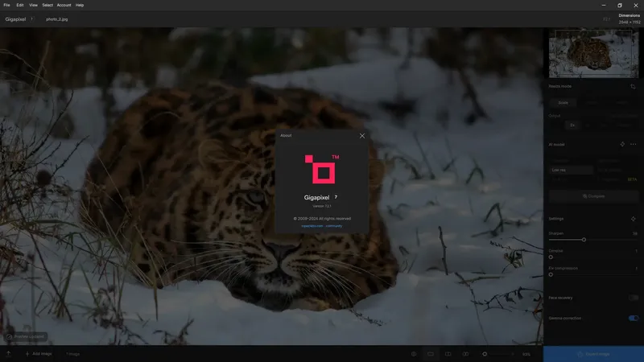The image size is (644, 362).
Task: Open the AI model three-dots menu
Action: click(634, 144)
